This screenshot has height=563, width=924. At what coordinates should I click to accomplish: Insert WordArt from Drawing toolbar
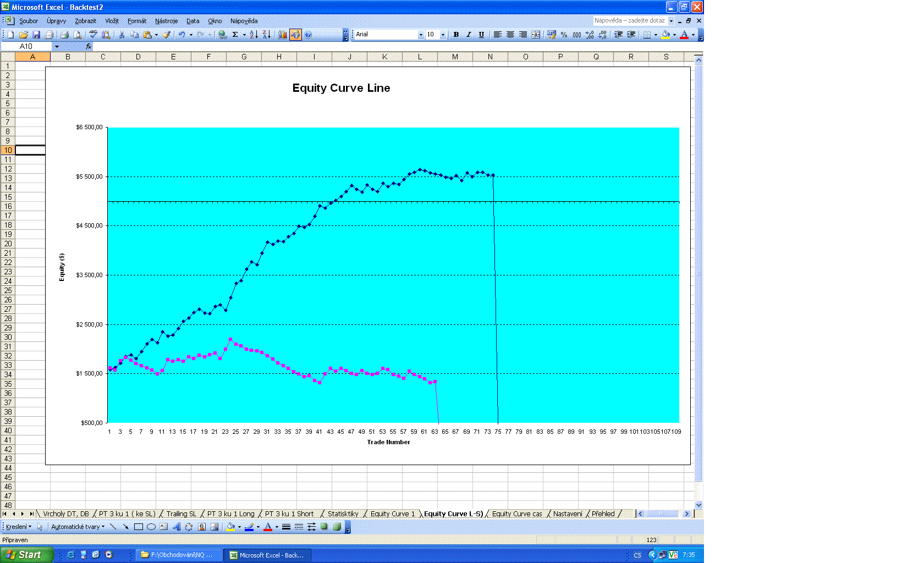pos(177,527)
